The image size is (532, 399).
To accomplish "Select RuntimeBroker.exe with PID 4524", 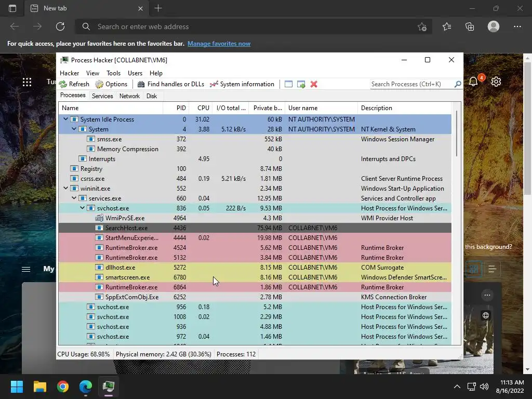I will click(255, 248).
